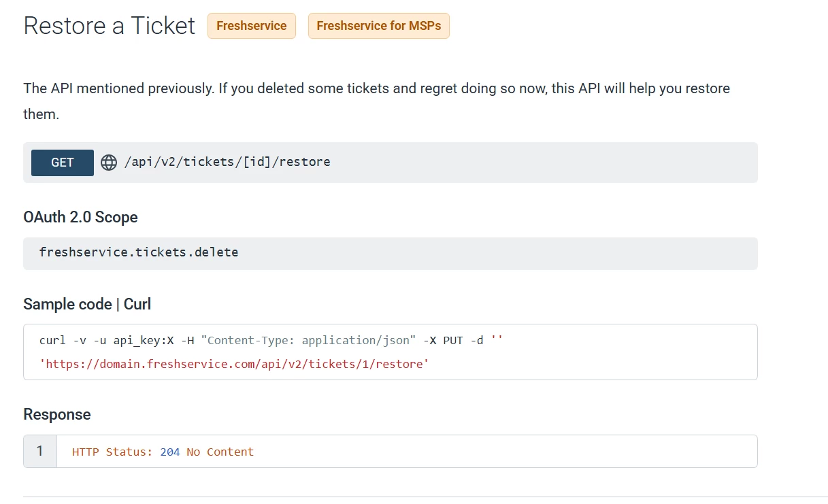Click the HTTP Status: 204 No Content line

[x=163, y=452]
